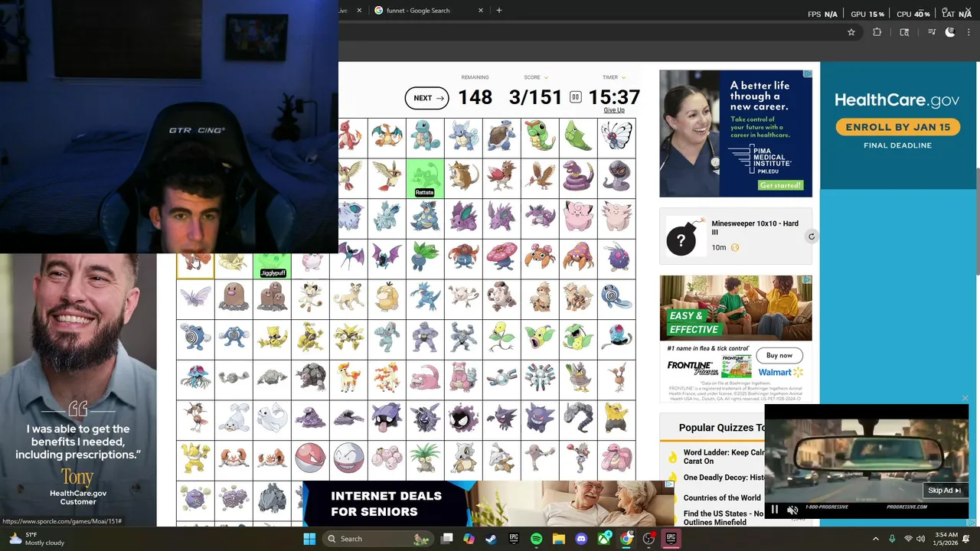Click Buy now on the Frontline ad

click(x=779, y=355)
